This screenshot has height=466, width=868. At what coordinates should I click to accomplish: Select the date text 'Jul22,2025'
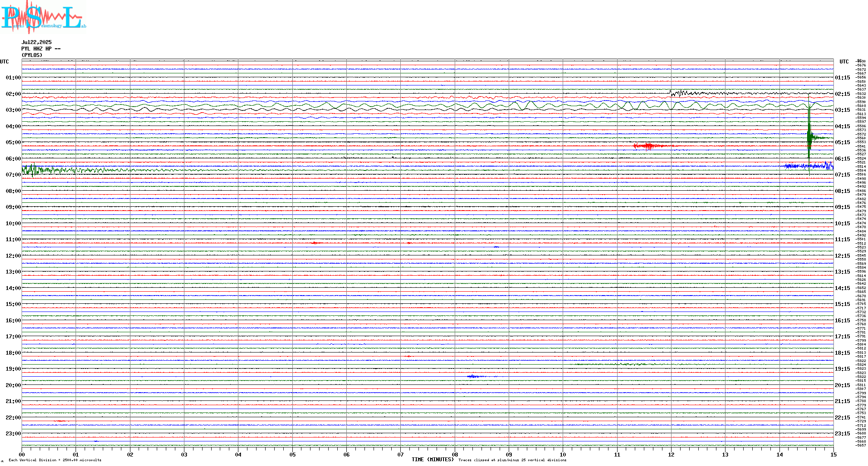click(x=37, y=42)
